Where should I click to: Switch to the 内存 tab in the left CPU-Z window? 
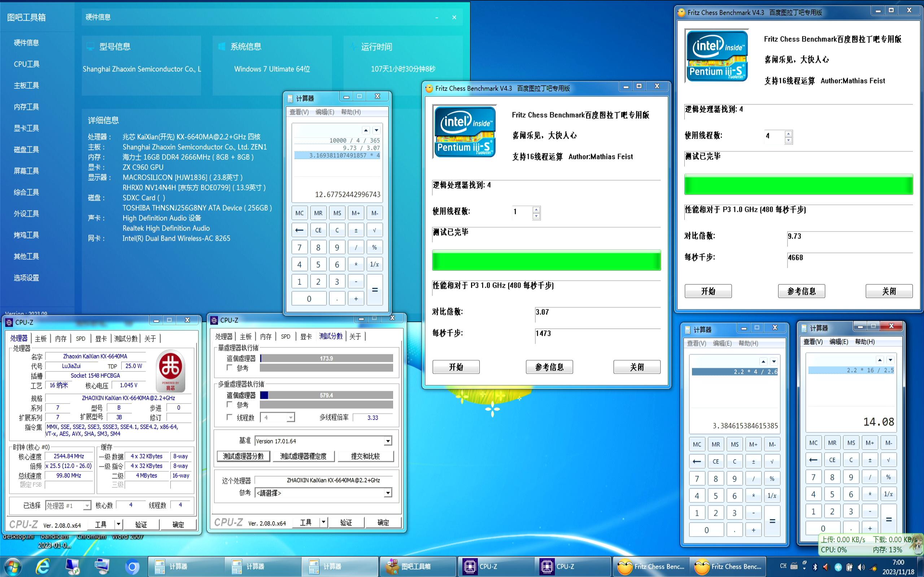click(x=61, y=339)
